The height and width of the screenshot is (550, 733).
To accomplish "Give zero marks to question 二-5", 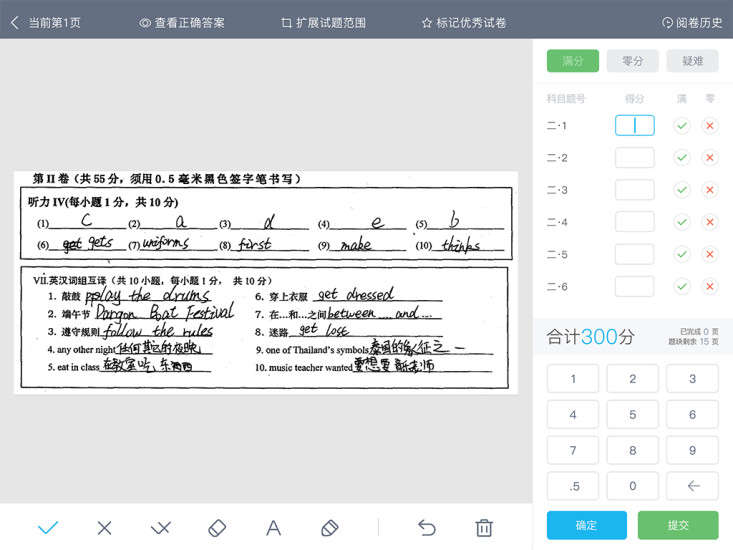I will point(710,254).
